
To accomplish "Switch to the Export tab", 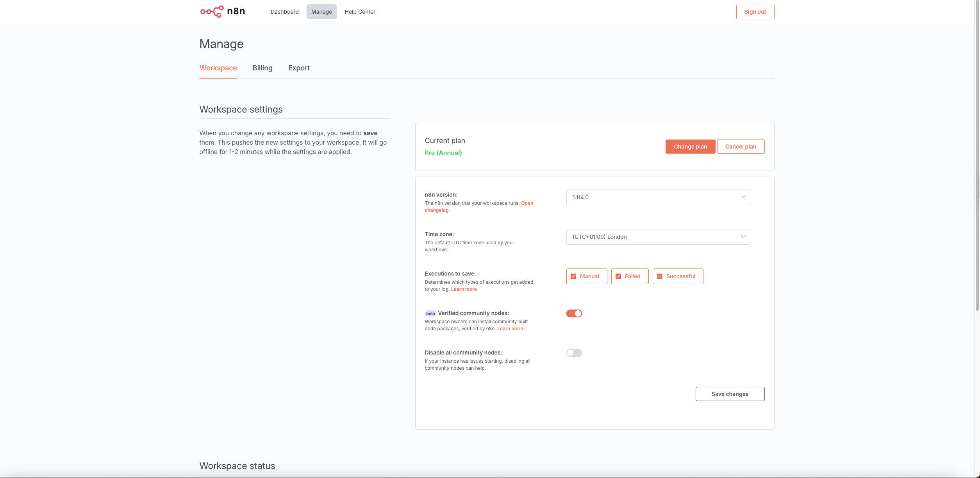I will 299,68.
